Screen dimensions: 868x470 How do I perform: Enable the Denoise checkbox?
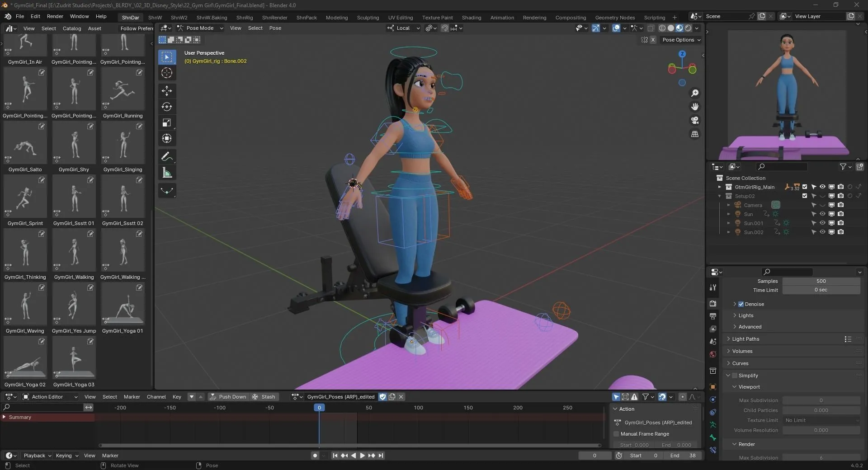pyautogui.click(x=741, y=304)
